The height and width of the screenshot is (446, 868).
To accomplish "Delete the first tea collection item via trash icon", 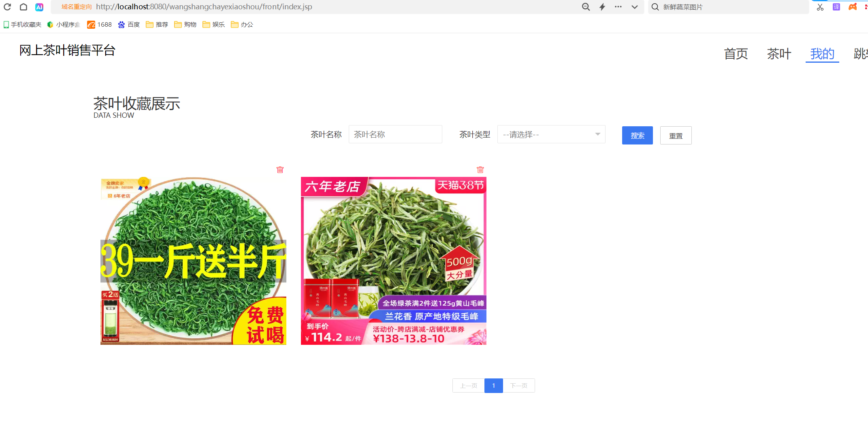I will [279, 170].
